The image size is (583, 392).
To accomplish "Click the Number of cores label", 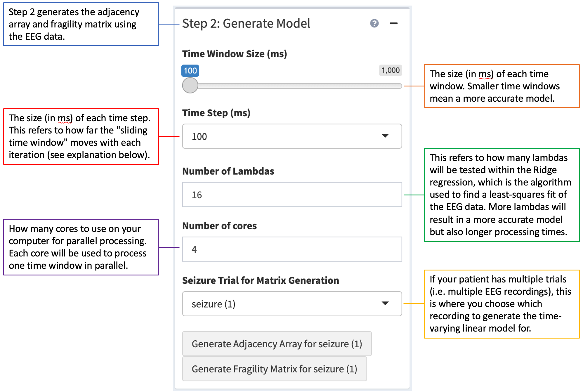I will [x=219, y=226].
